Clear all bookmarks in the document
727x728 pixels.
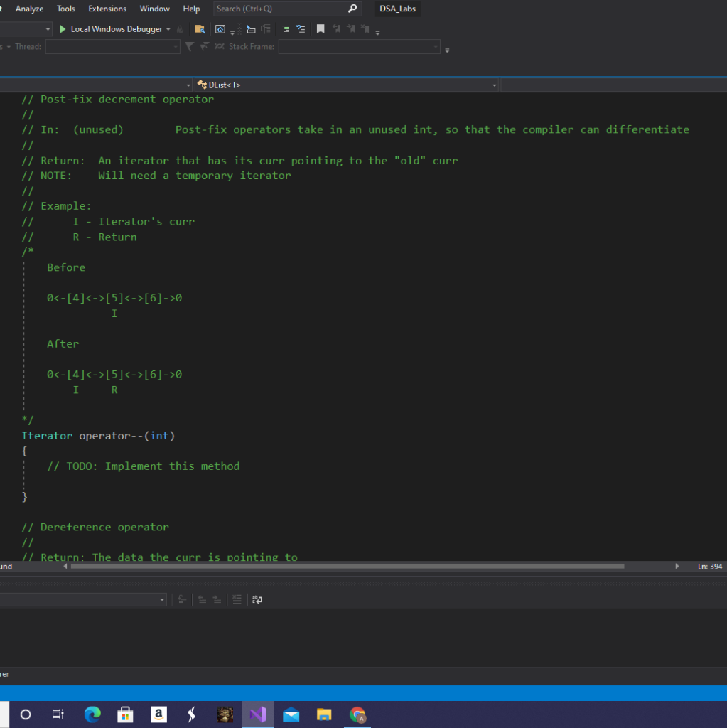coord(365,28)
